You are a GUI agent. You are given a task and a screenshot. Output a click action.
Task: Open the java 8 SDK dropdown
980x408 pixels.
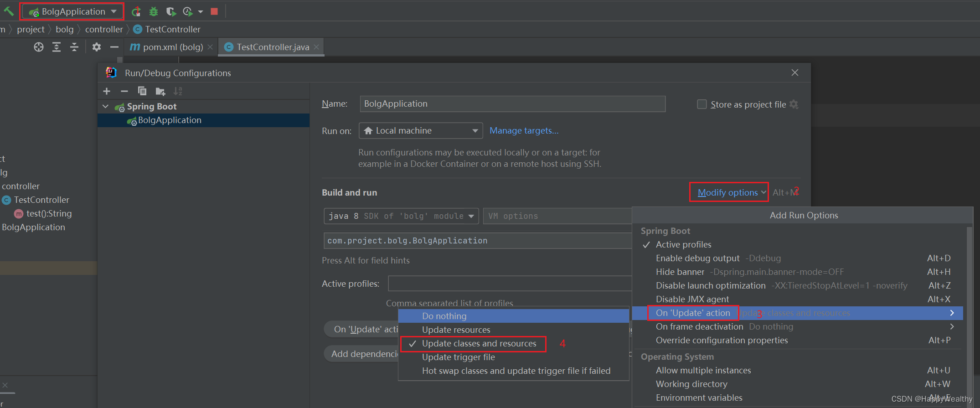401,216
